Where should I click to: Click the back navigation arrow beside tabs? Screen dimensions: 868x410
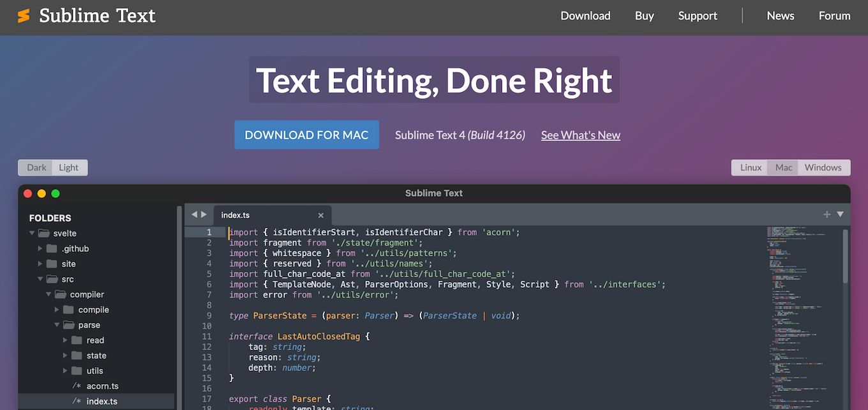coord(193,215)
